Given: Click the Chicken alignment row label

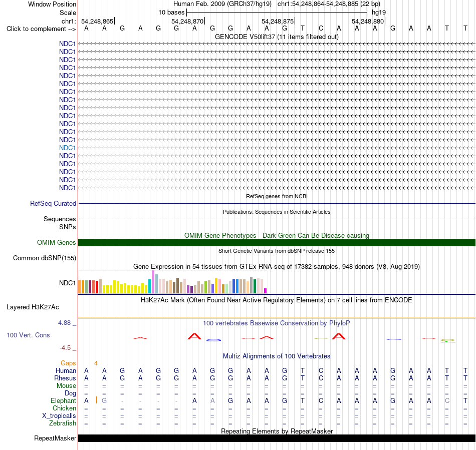Looking at the screenshot, I should tap(64, 408).
